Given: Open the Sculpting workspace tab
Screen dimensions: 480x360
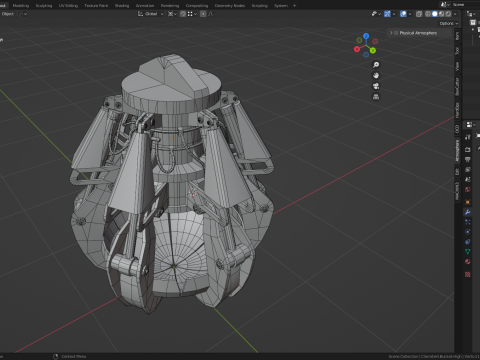Looking at the screenshot, I should 44,6.
